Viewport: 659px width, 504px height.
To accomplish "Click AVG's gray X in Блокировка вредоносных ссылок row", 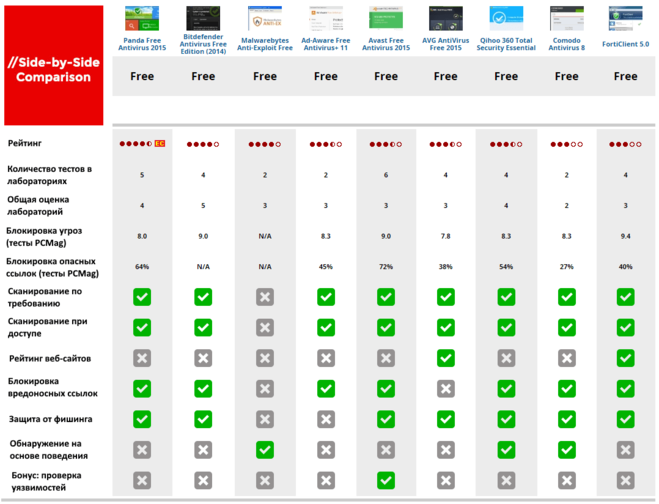I will [x=446, y=388].
